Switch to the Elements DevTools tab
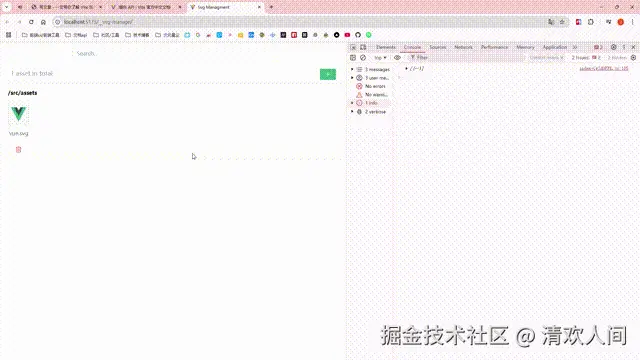This screenshot has height=360, width=640. point(386,47)
